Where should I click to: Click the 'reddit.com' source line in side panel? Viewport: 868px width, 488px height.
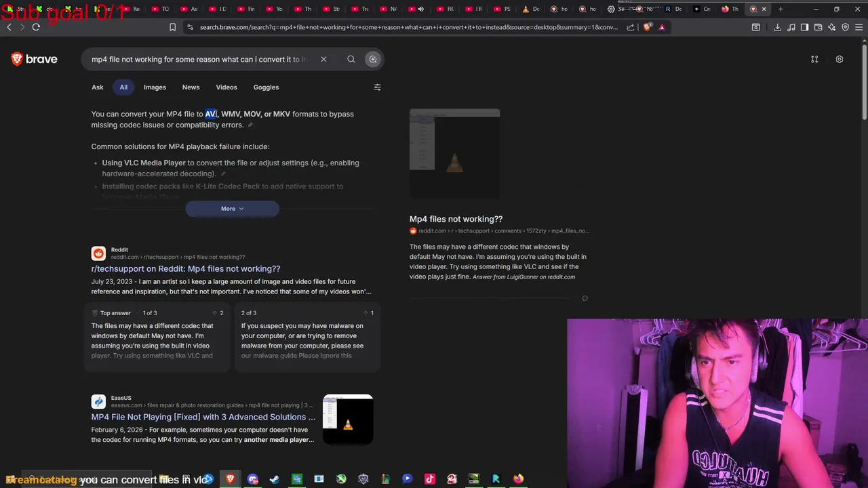coord(500,231)
